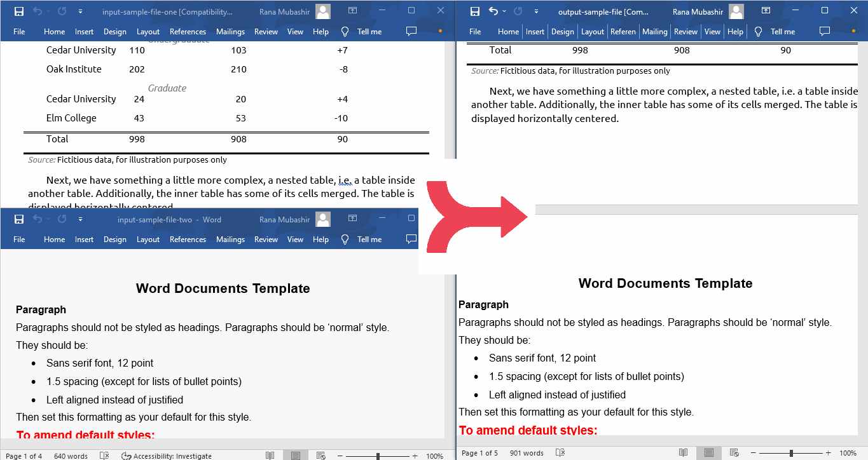Open word count via 640 words indicator
This screenshot has height=460, width=868.
pos(70,456)
